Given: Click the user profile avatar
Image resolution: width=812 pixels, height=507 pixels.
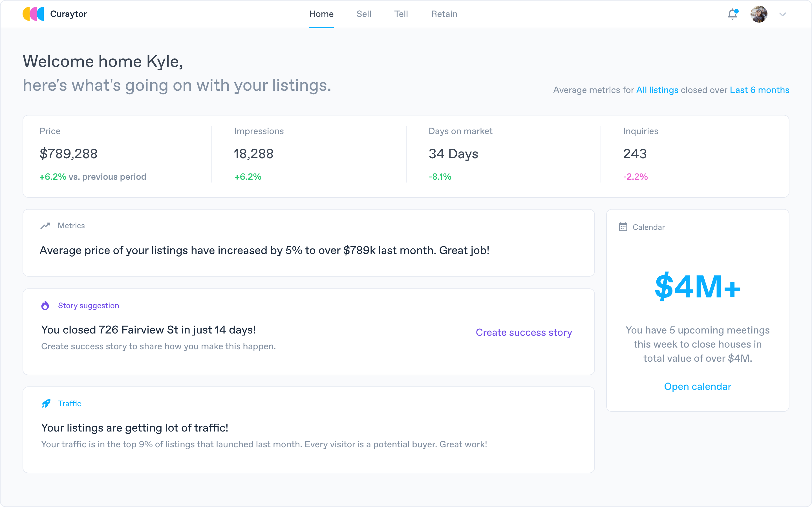Looking at the screenshot, I should (x=759, y=14).
